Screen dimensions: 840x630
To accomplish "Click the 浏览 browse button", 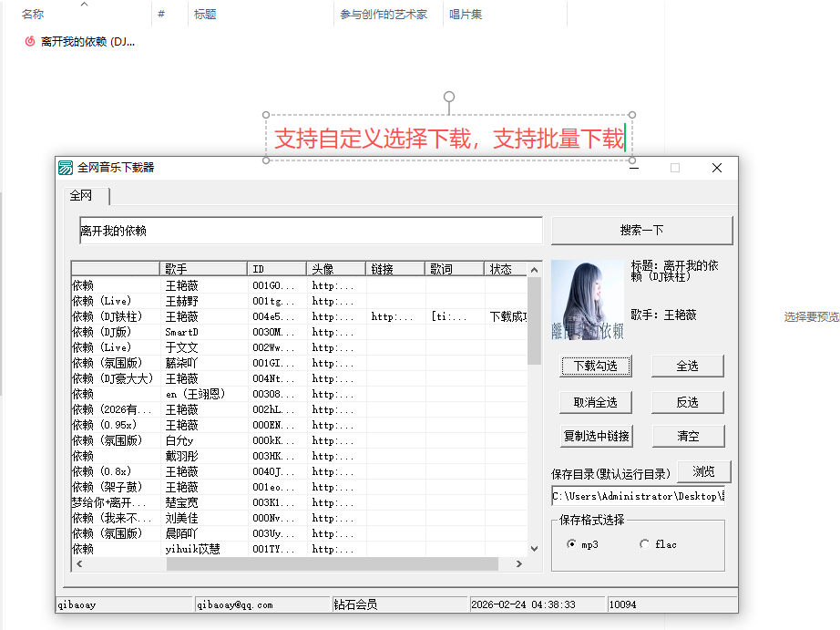I will 704,472.
